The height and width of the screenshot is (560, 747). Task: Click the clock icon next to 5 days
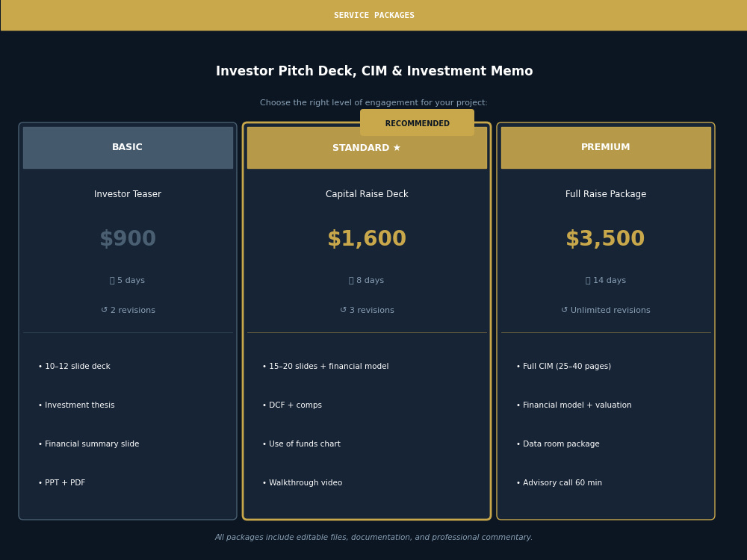[x=112, y=281]
